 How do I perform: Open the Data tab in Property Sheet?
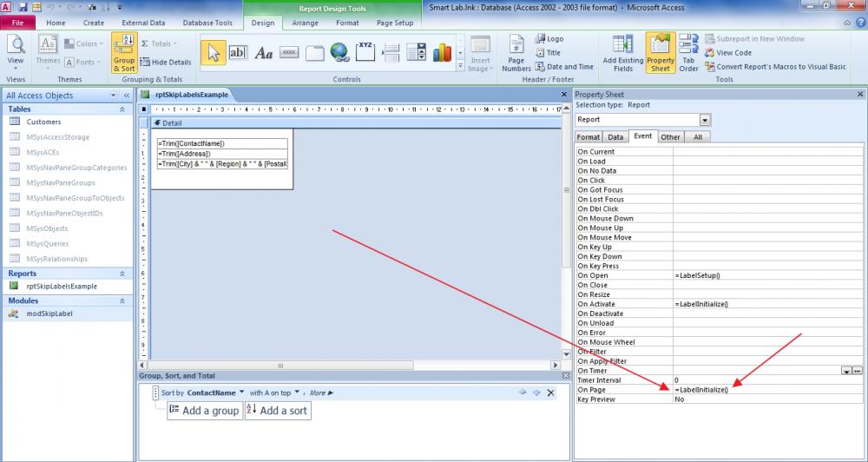[x=615, y=137]
